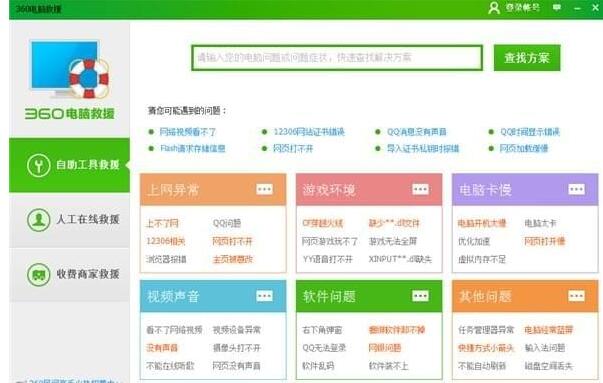
Task: Click 捆绑软件卸不掉 in 软件问题 card
Action: tap(396, 330)
